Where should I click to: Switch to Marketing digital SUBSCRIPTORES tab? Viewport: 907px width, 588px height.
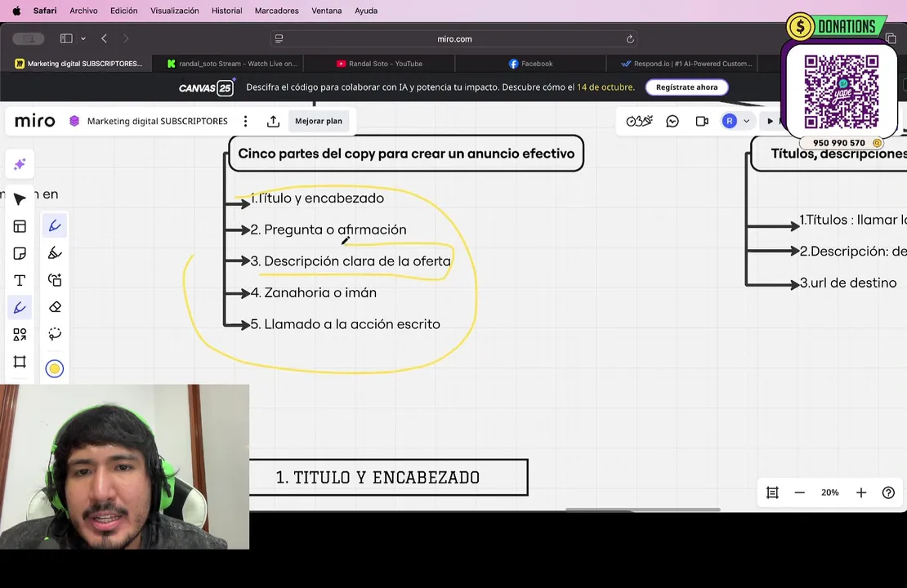click(78, 64)
